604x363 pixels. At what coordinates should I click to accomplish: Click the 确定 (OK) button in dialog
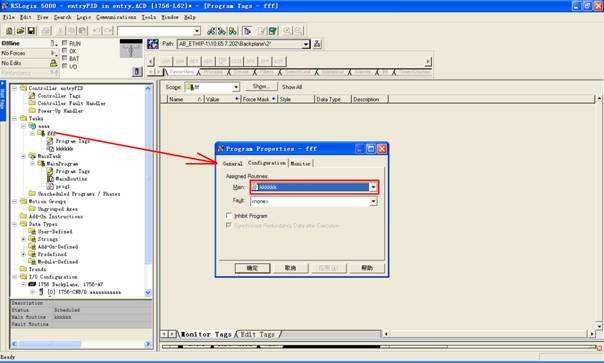click(x=252, y=268)
